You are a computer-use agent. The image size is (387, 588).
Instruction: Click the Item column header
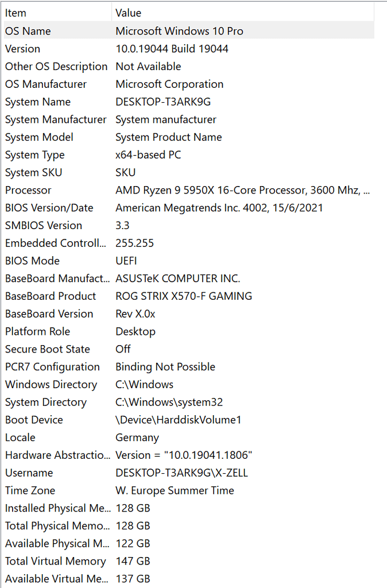point(58,13)
